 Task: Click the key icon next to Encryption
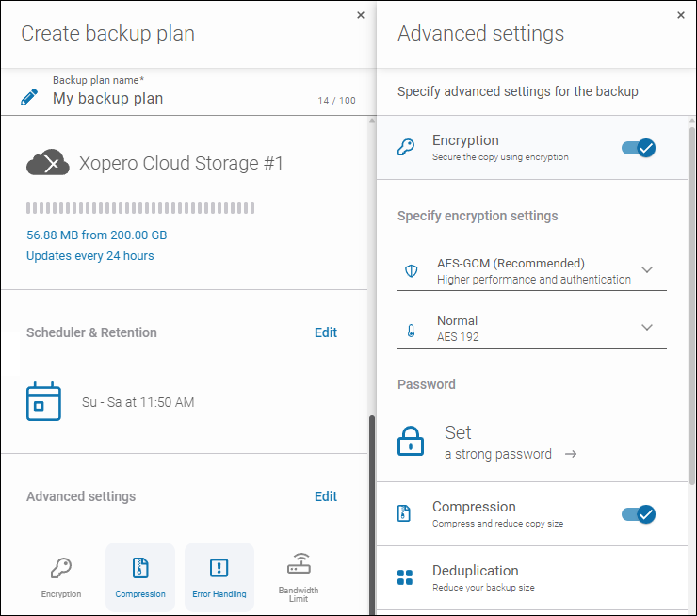point(405,147)
